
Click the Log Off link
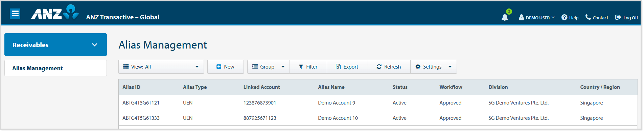click(x=630, y=18)
